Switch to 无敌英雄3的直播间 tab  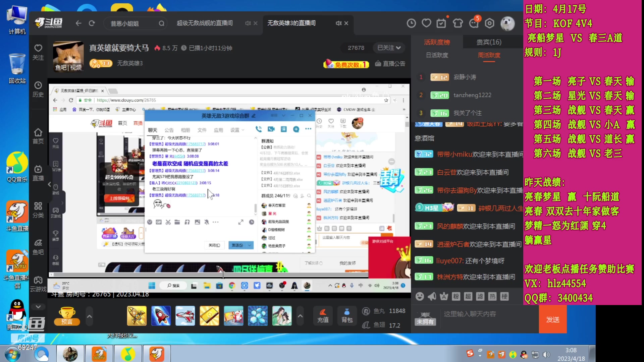tap(291, 23)
